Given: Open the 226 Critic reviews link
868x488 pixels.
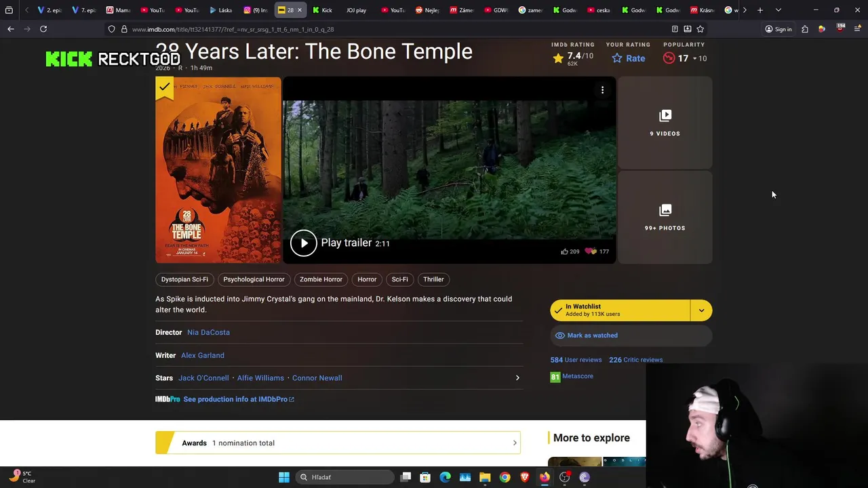Looking at the screenshot, I should click(x=635, y=360).
